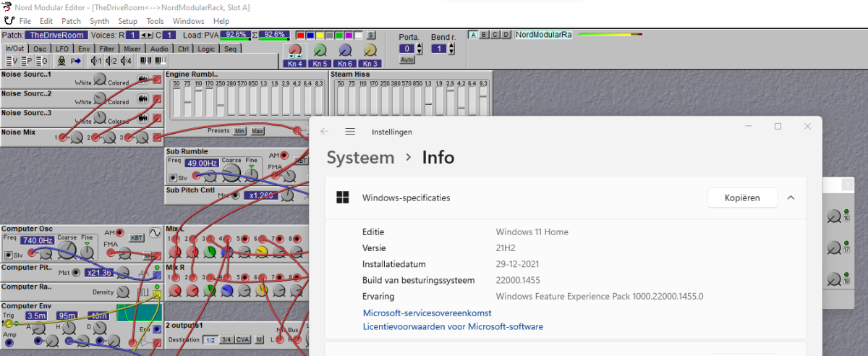Click the P list module icon
Screen dimensions: 868x356
point(27,61)
